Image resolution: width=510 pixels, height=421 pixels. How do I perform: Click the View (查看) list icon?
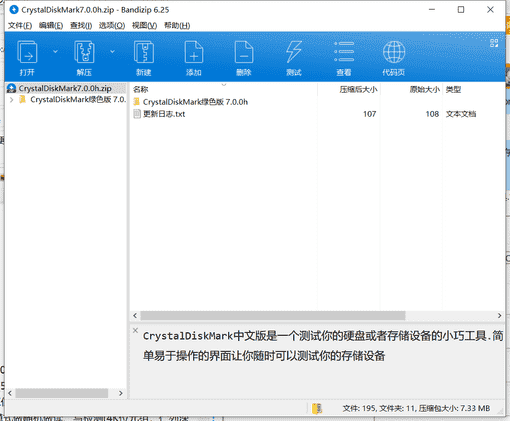point(344,52)
